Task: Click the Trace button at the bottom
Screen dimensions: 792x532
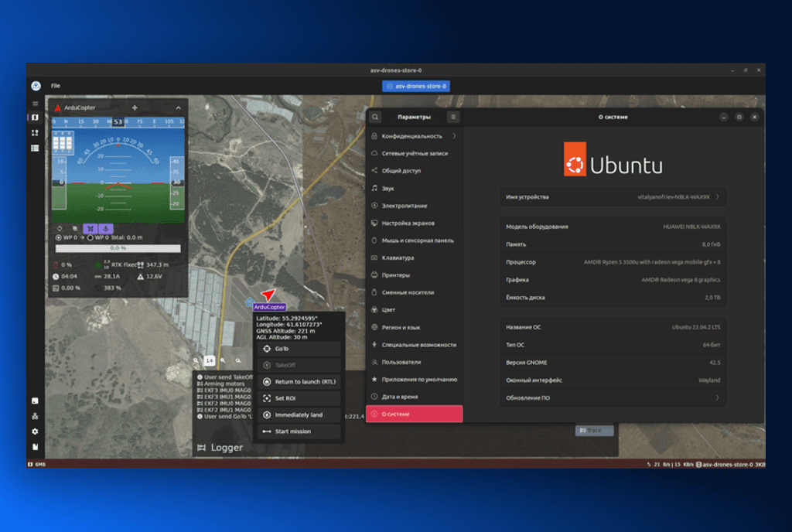Action: (x=593, y=429)
